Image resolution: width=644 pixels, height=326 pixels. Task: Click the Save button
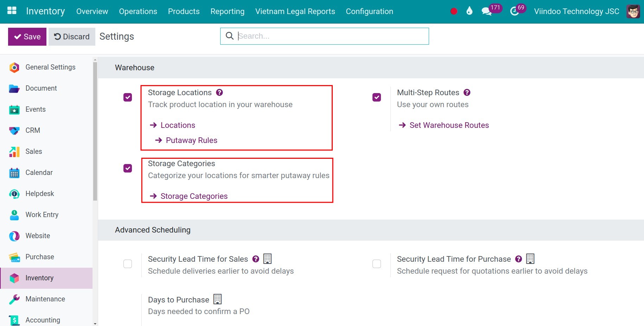pos(27,37)
